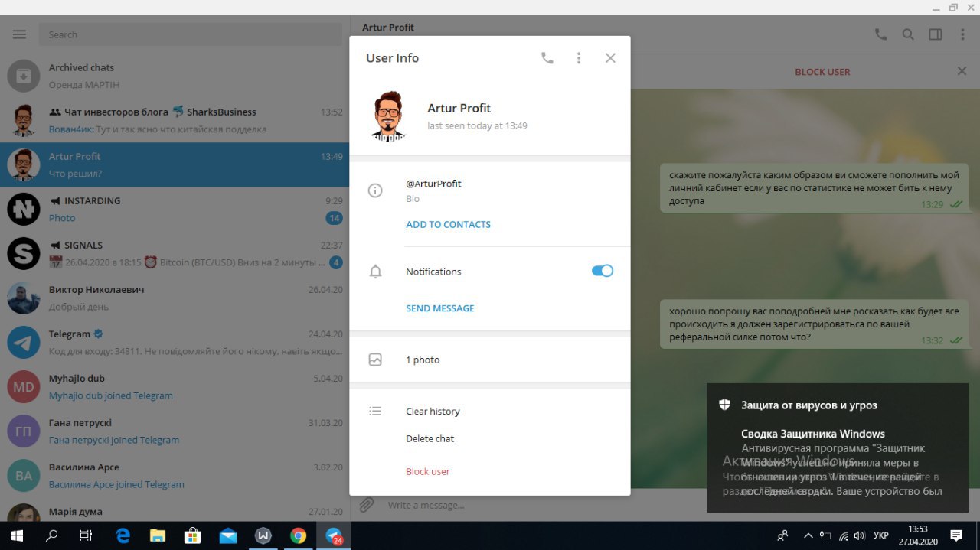Open the 1 photo shared media

click(490, 360)
